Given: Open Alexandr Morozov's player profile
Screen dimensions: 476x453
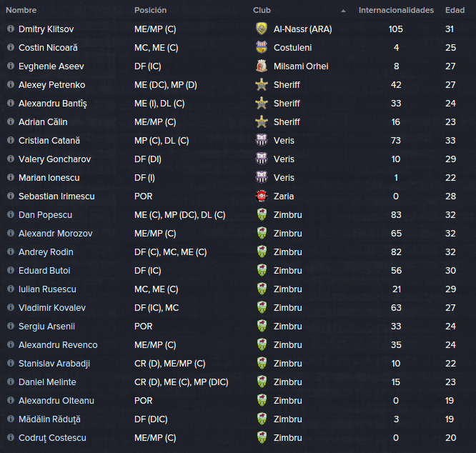Looking at the screenshot, I should [56, 234].
